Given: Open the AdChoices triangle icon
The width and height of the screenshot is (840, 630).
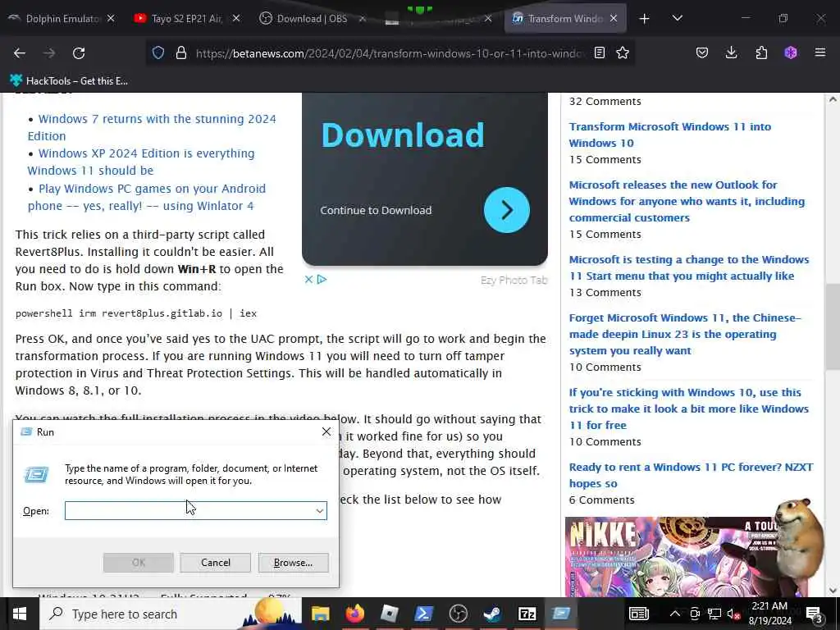Looking at the screenshot, I should pos(322,279).
